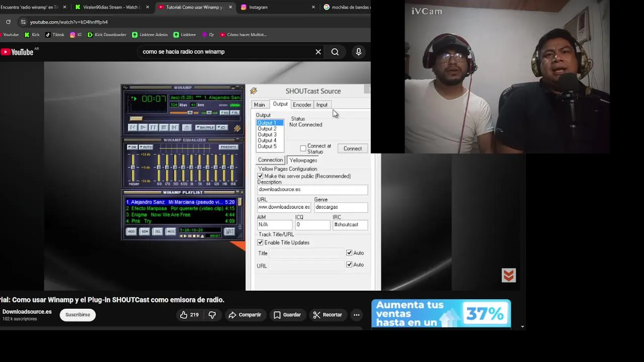Open equalizer PRESETS menu
This screenshot has height=362, width=644.
click(228, 147)
